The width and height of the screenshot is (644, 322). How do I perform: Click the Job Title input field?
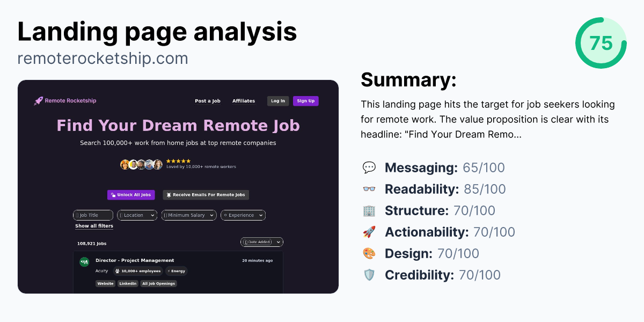click(93, 215)
